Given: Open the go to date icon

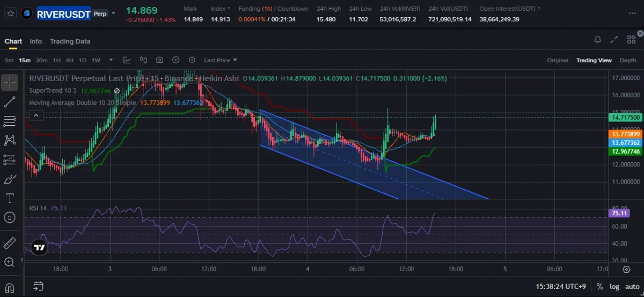Looking at the screenshot, I should [39, 286].
